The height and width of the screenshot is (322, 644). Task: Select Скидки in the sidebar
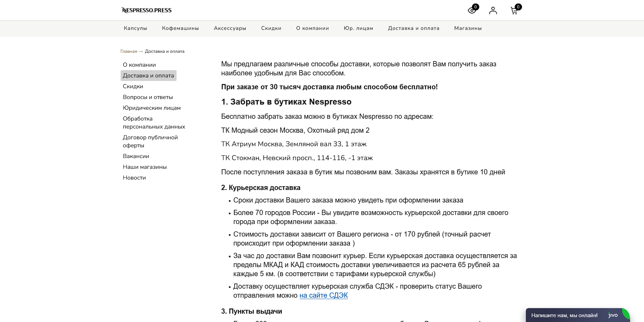click(133, 86)
